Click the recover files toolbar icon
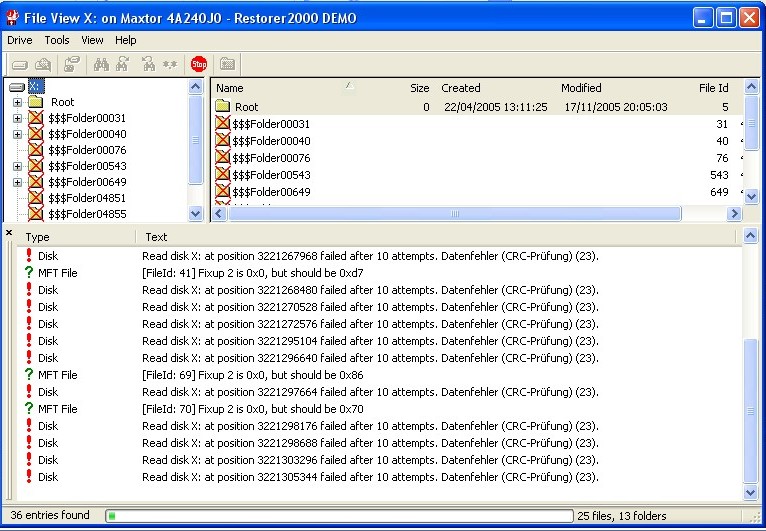766x531 pixels. click(72, 64)
